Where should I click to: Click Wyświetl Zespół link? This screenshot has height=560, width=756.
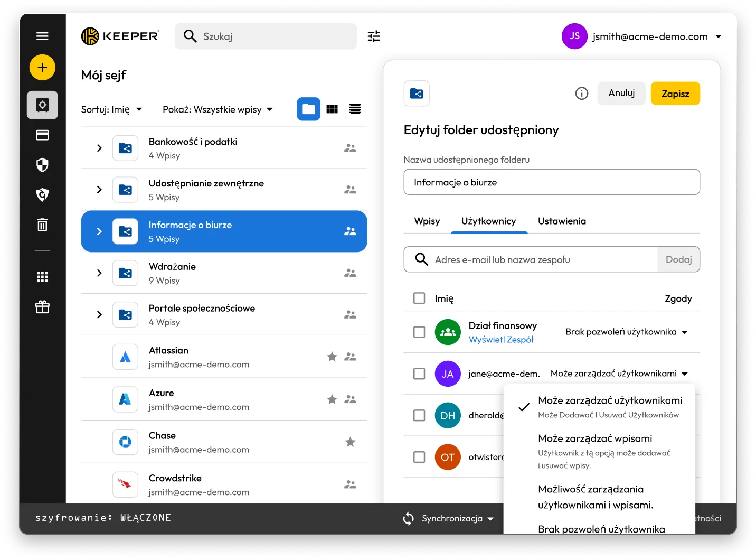click(x=501, y=340)
